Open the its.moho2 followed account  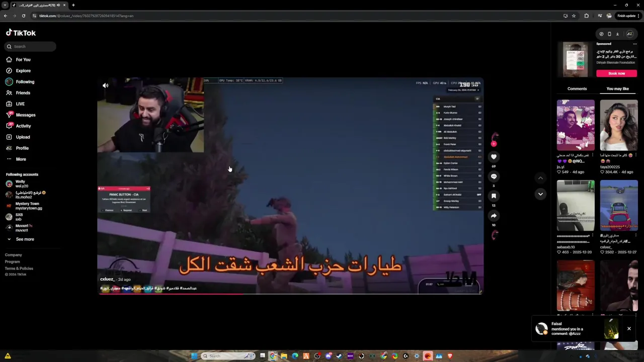pos(25,195)
